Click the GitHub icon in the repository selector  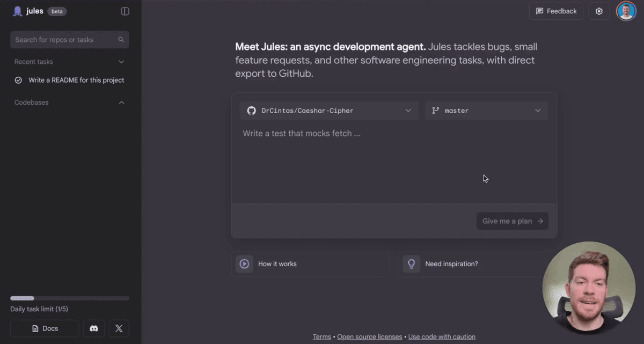251,111
